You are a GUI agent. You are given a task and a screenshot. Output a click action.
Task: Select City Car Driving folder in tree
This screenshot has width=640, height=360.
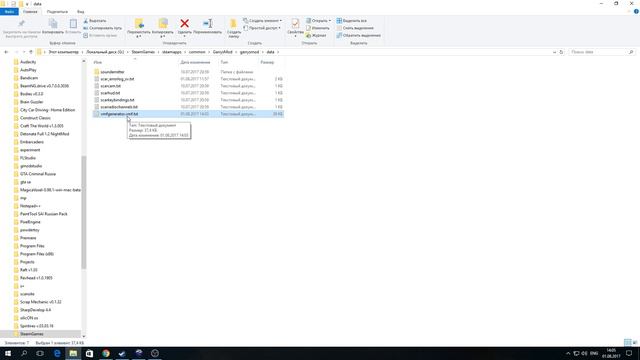[47, 110]
